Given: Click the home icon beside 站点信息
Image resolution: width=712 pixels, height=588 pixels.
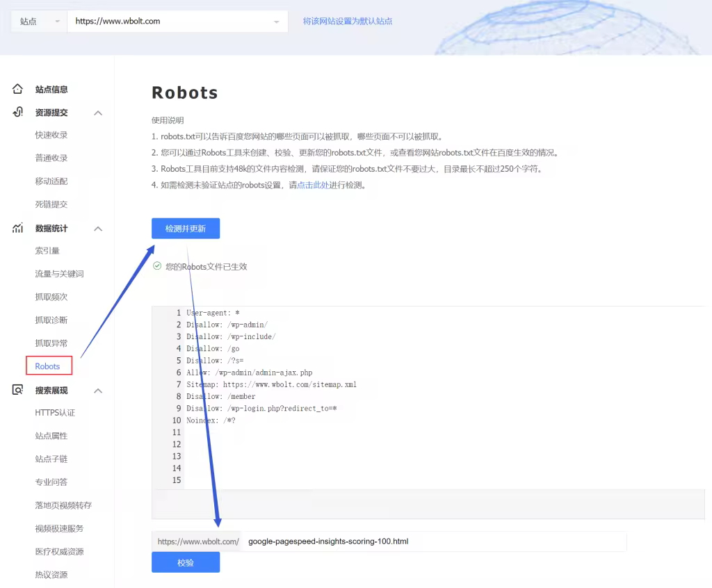Looking at the screenshot, I should pyautogui.click(x=17, y=89).
